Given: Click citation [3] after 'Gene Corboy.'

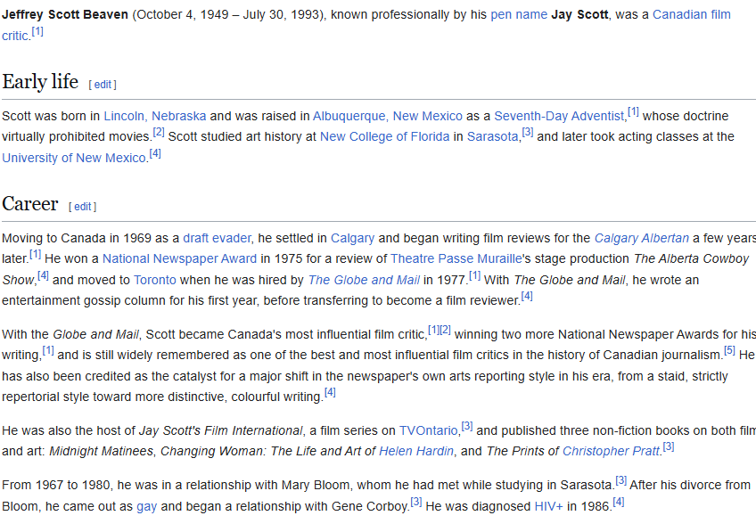Looking at the screenshot, I should click(416, 503).
